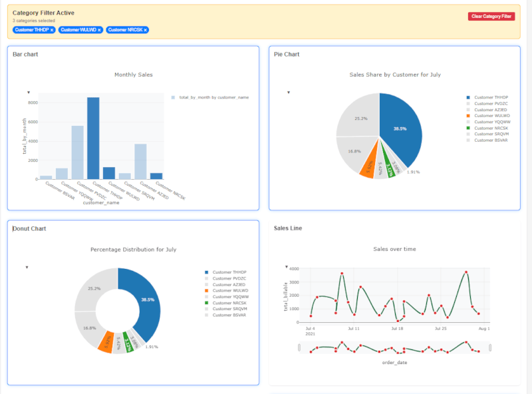The image size is (532, 394).
Task: Expand the Sales Line chart arrow
Action: [x=287, y=266]
